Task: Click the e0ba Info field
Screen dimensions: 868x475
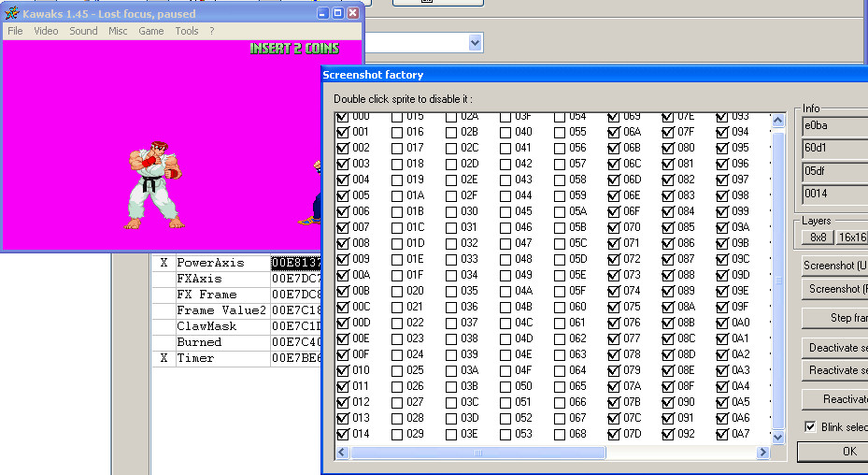Action: pyautogui.click(x=834, y=126)
